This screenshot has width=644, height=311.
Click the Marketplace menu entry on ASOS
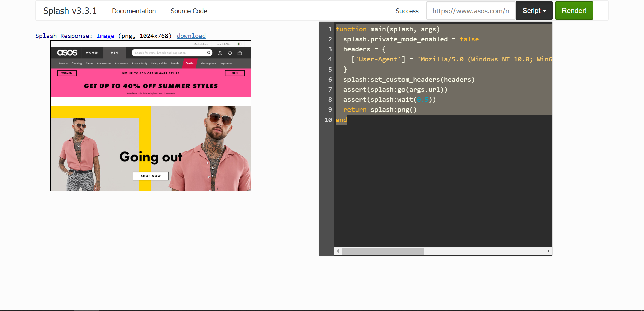[208, 63]
